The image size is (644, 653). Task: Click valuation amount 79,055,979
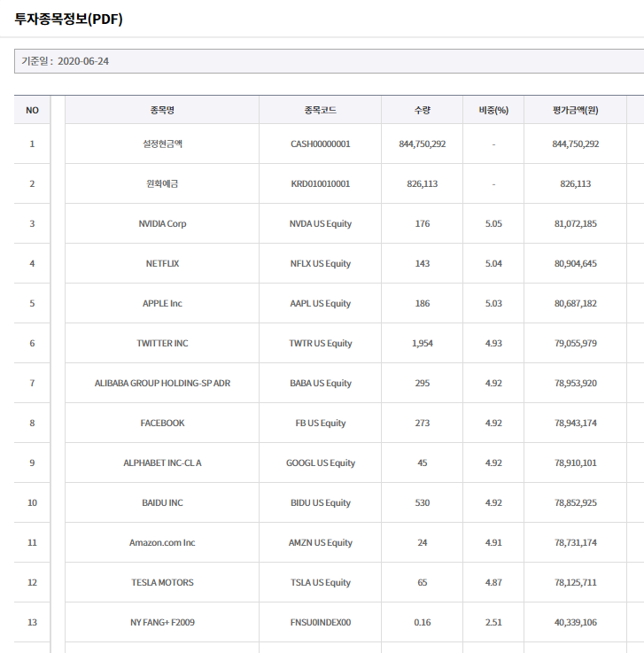575,343
